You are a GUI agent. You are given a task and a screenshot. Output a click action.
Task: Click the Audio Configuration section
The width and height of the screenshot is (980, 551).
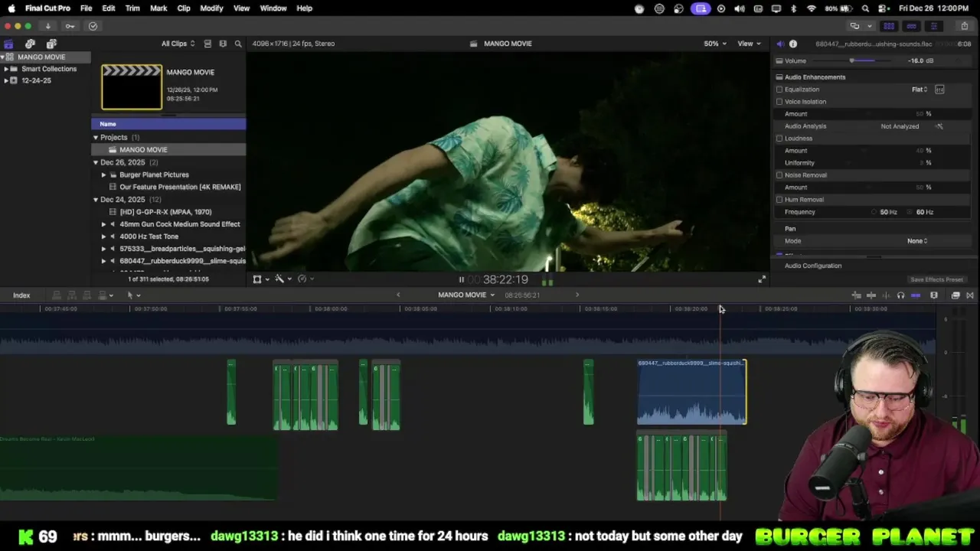[813, 266]
